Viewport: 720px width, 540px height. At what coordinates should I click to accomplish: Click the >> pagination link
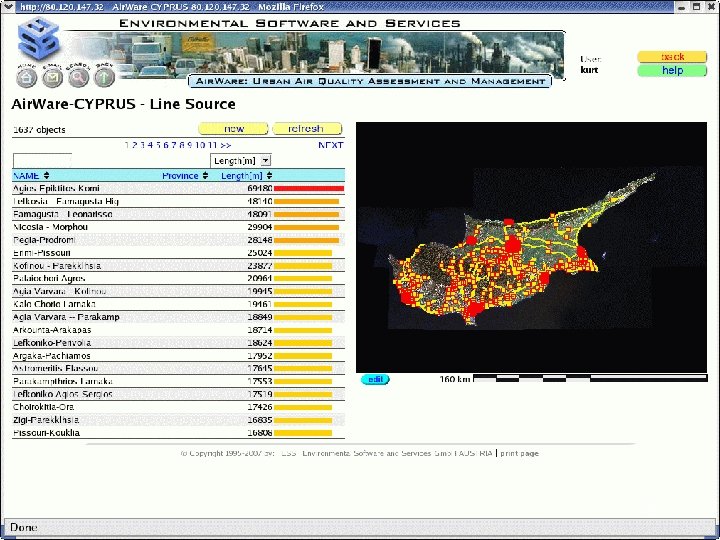click(x=225, y=145)
